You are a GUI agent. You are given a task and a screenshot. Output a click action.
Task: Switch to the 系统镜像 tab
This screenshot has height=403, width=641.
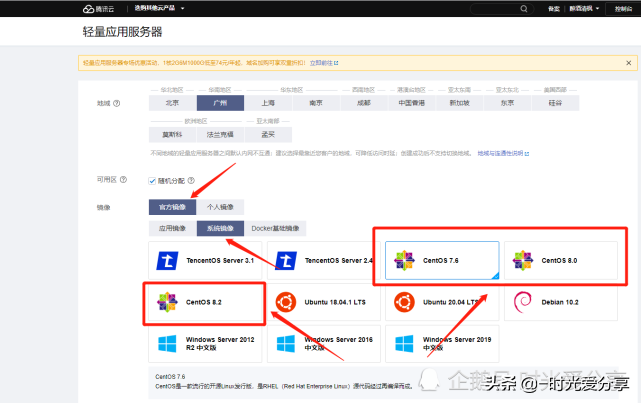pos(220,228)
